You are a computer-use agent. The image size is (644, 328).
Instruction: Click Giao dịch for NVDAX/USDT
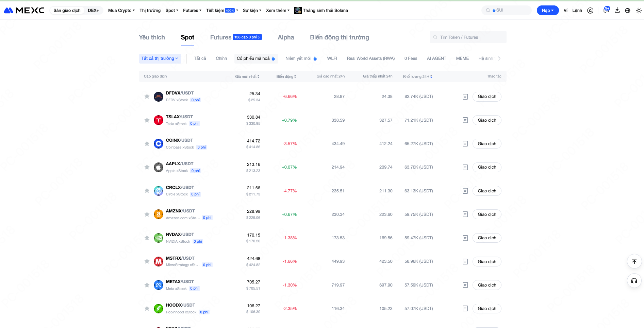pos(487,238)
